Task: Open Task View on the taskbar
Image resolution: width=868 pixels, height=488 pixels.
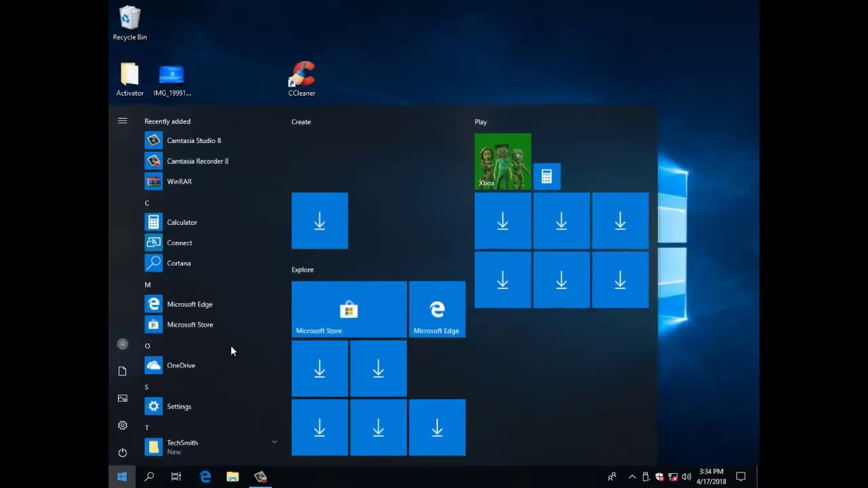Action: point(176,477)
